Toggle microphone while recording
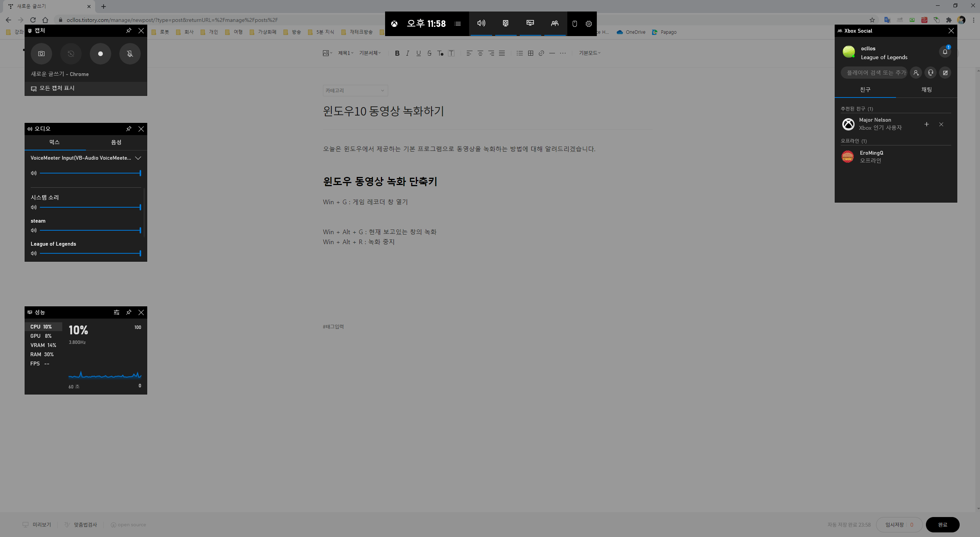This screenshot has width=980, height=537. (x=130, y=54)
